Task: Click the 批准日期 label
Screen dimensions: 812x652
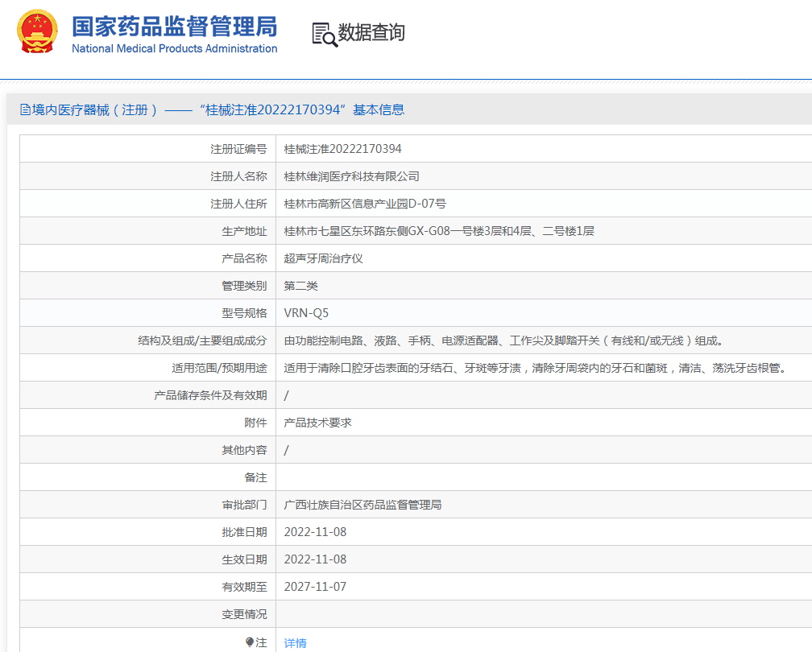Action: pyautogui.click(x=244, y=532)
